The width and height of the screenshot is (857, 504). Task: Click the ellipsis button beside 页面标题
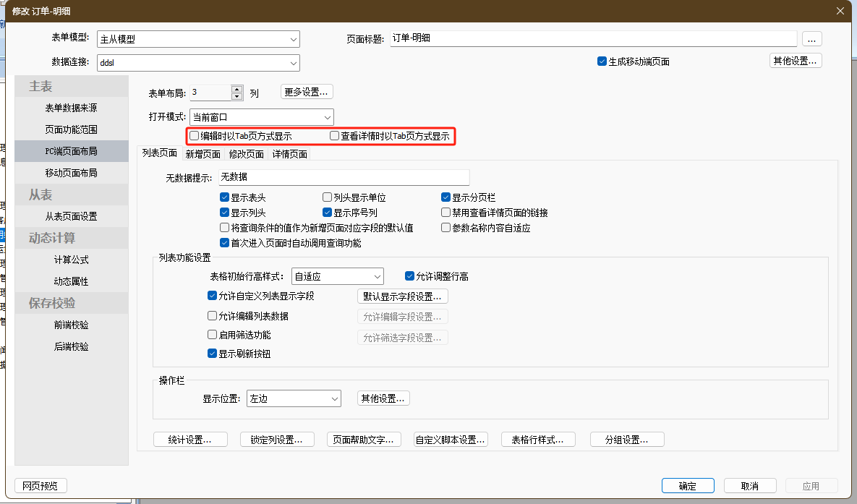812,39
